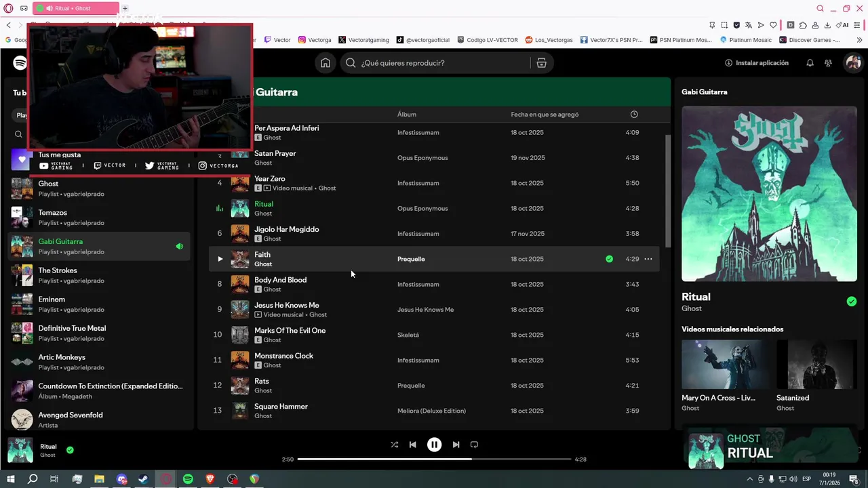The width and height of the screenshot is (868, 488).
Task: Open Countdown To Extinction album in the library
Action: coord(99,391)
